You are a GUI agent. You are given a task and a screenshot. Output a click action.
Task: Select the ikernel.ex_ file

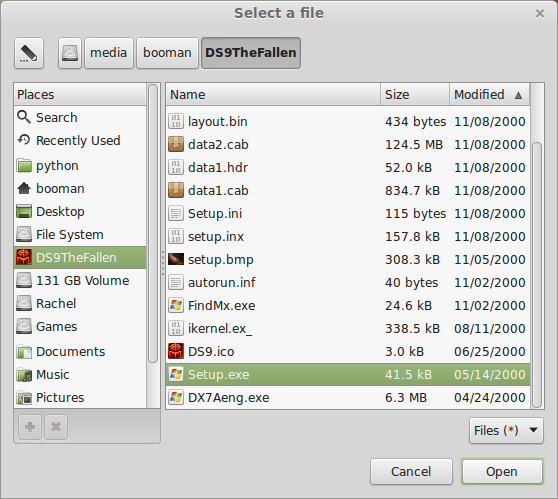[x=348, y=329]
